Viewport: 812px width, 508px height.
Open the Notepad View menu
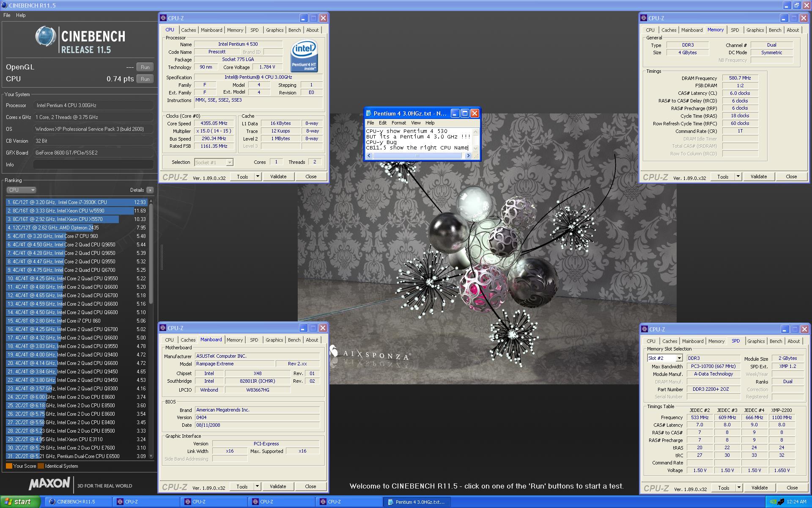pos(416,123)
